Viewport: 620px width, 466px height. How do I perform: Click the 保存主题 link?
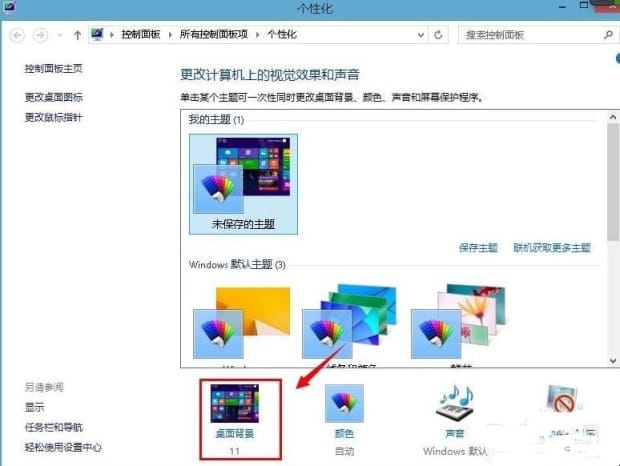tap(478, 247)
